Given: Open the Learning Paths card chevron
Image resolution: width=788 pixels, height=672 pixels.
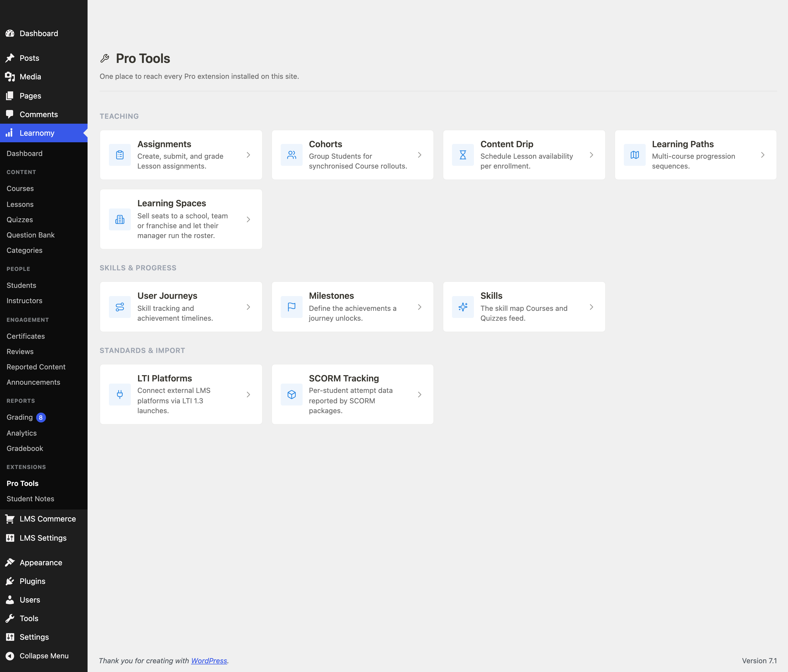Looking at the screenshot, I should tap(763, 155).
